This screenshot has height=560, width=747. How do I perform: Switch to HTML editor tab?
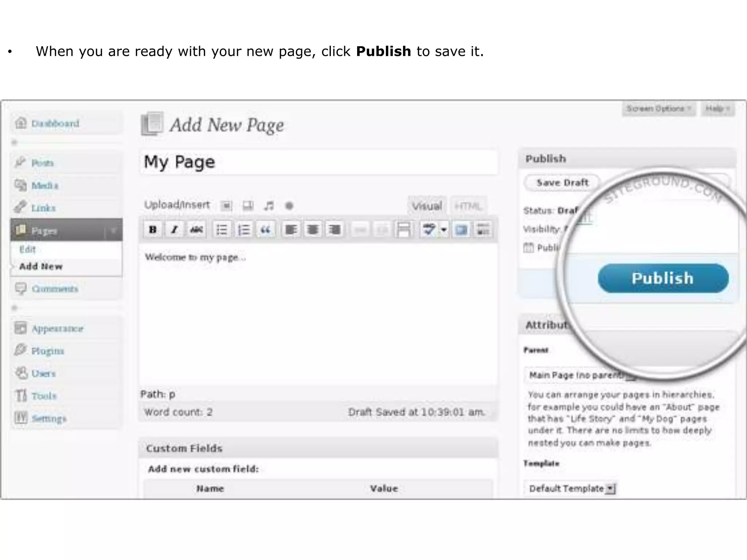(x=468, y=206)
